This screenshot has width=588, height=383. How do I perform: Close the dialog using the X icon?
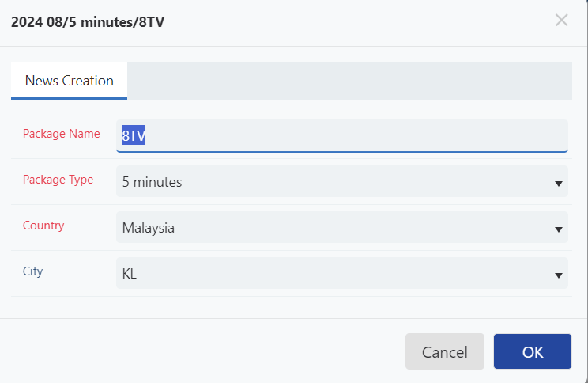tap(561, 21)
